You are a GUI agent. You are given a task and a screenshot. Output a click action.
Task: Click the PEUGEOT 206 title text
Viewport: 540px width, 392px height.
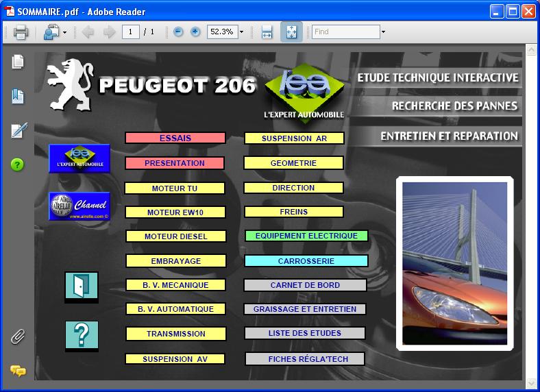pos(177,86)
